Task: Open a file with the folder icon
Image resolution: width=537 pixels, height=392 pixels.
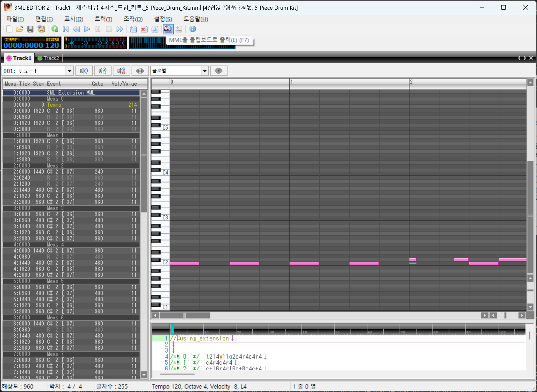Action: [x=20, y=29]
